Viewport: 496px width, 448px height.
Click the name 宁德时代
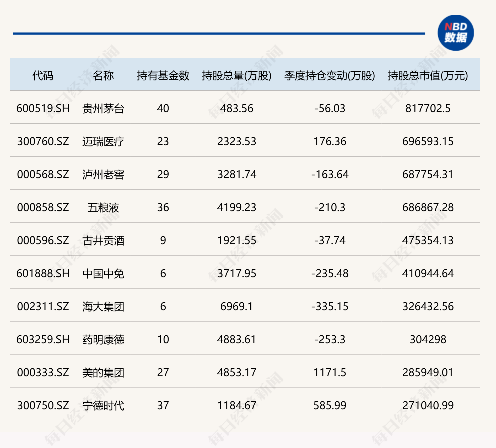pos(103,406)
